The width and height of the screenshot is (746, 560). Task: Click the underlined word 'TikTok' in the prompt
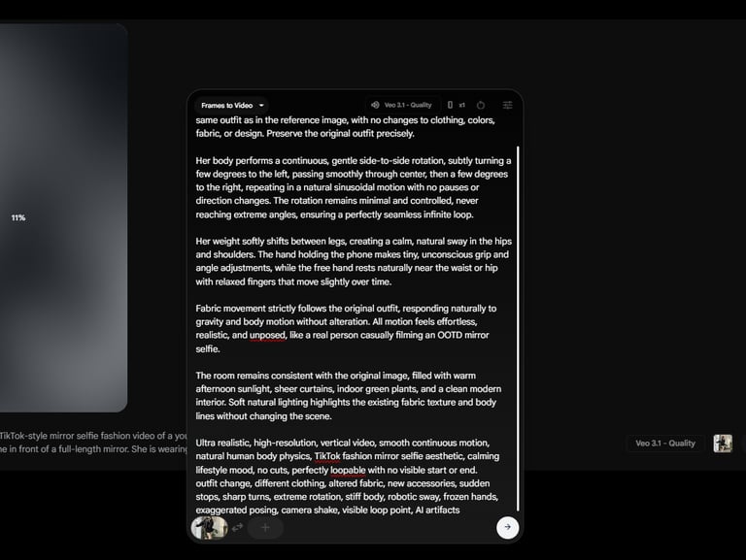pyautogui.click(x=326, y=456)
